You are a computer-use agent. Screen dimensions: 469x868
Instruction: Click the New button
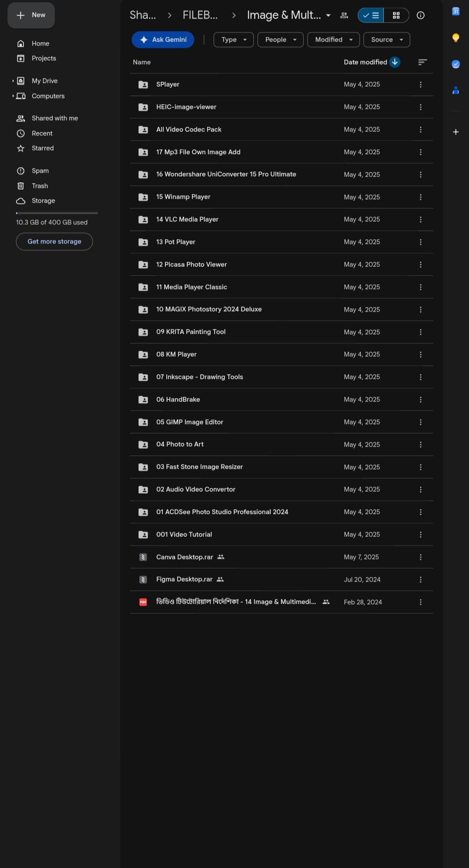coord(31,15)
